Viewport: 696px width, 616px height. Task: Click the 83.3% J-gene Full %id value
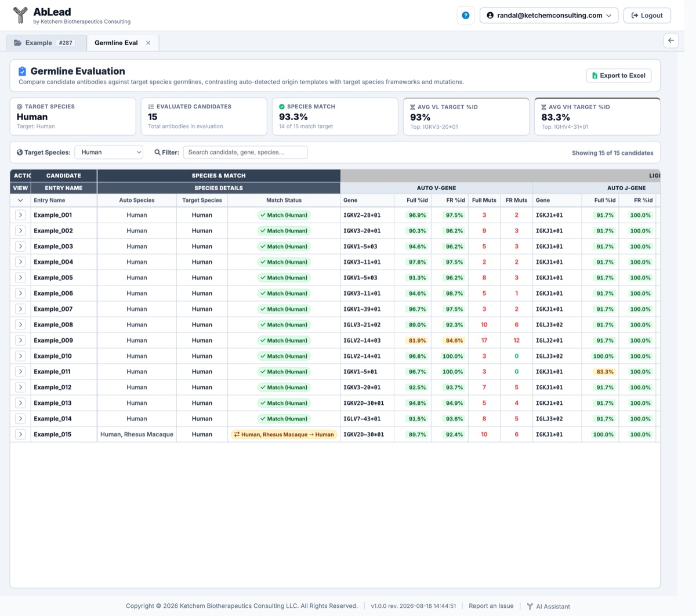click(x=605, y=372)
